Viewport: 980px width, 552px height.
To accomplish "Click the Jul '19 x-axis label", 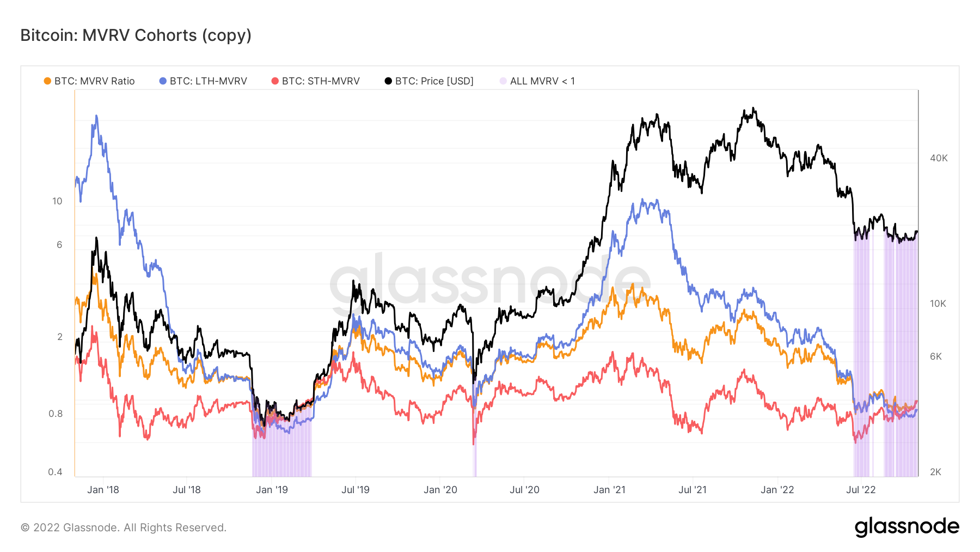I will tap(356, 490).
